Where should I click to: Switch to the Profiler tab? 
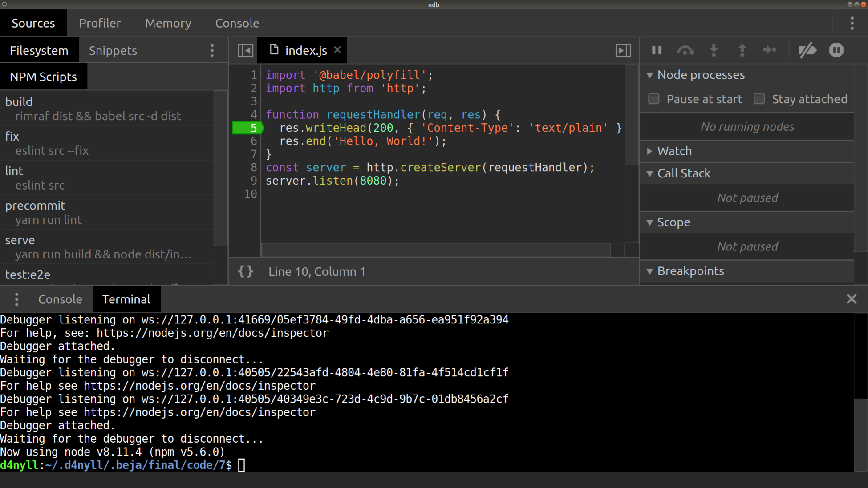coord(100,23)
